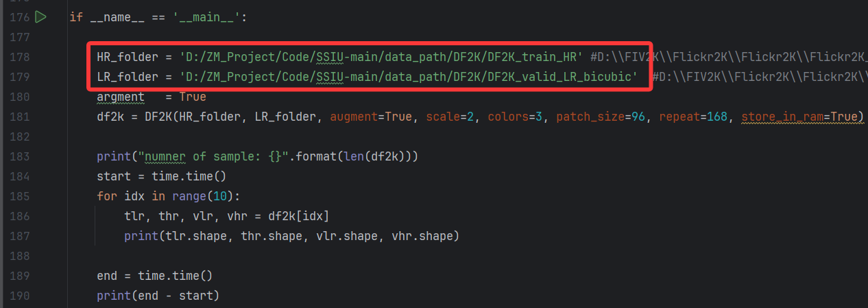Screen dimensions: 868x308
Task: Click HR_folder variable name on line 178
Action: pos(128,57)
